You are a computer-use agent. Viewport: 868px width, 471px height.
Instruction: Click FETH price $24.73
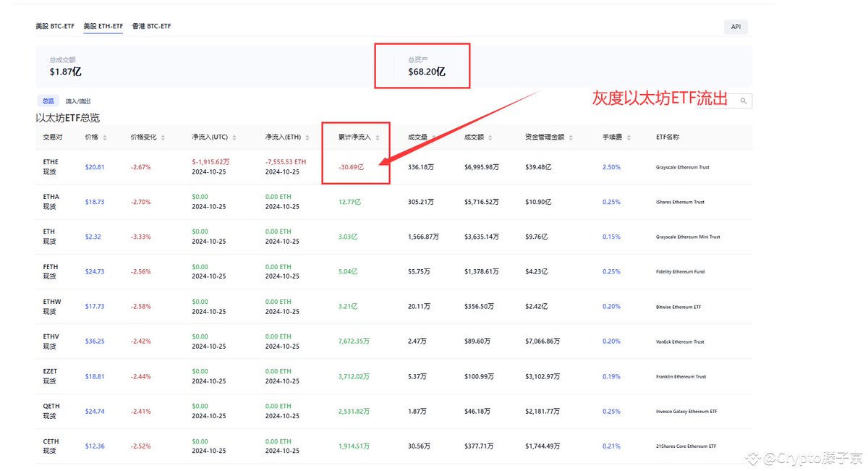[x=95, y=271]
